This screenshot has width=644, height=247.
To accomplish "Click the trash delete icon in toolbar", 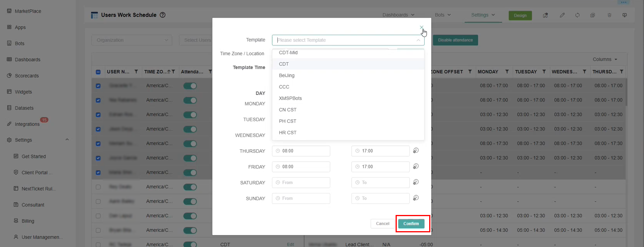I will [609, 15].
